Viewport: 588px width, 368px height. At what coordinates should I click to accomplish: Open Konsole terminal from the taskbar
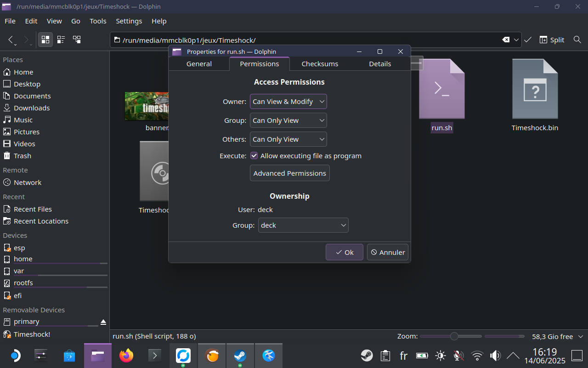[154, 356]
